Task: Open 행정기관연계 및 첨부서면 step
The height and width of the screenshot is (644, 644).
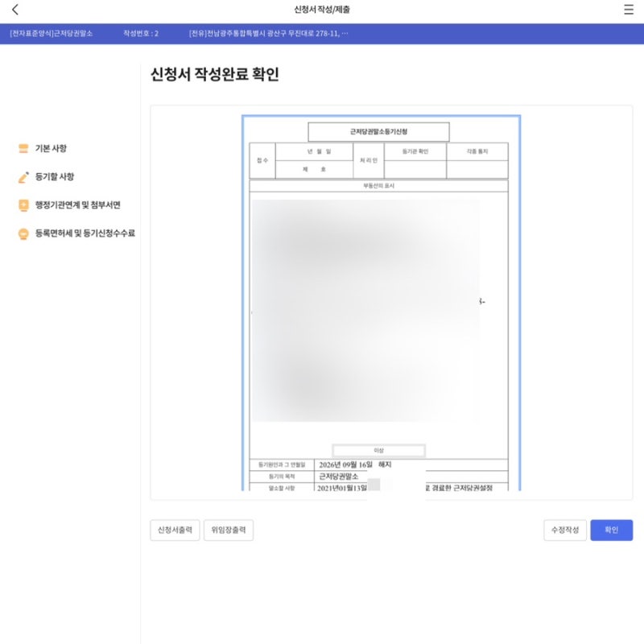Action: click(77, 205)
